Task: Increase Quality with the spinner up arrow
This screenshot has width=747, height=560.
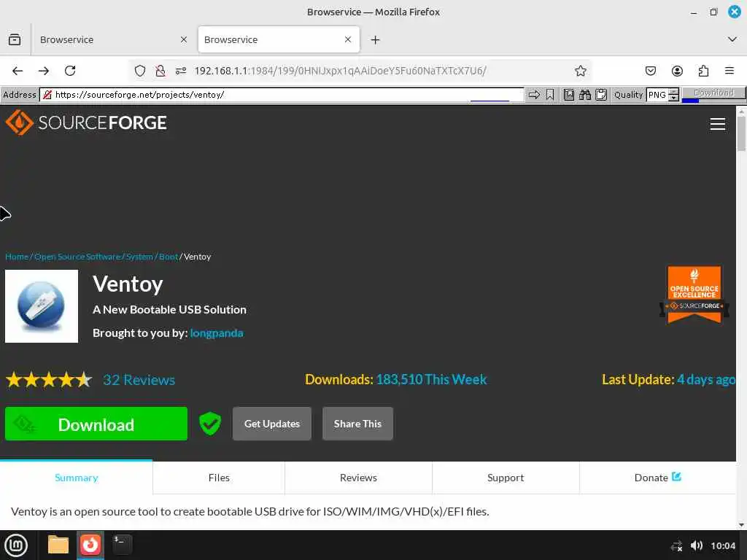Action: 673,92
